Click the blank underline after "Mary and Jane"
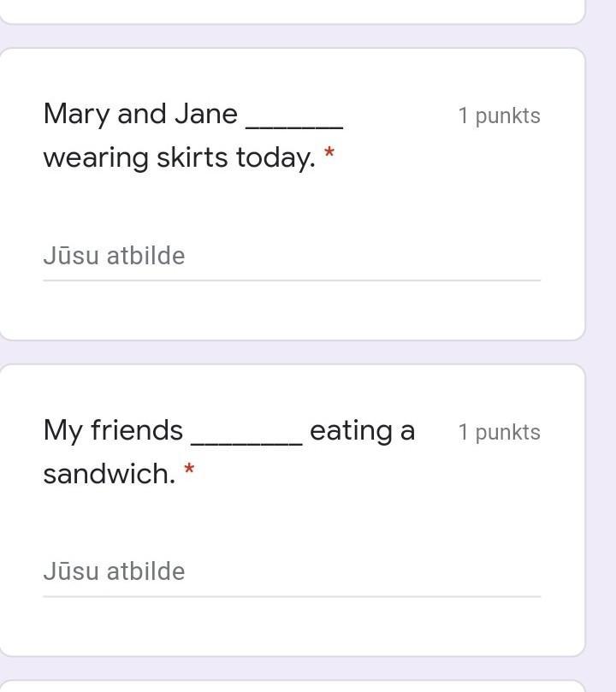Viewport: 616px width, 692px height. click(294, 127)
